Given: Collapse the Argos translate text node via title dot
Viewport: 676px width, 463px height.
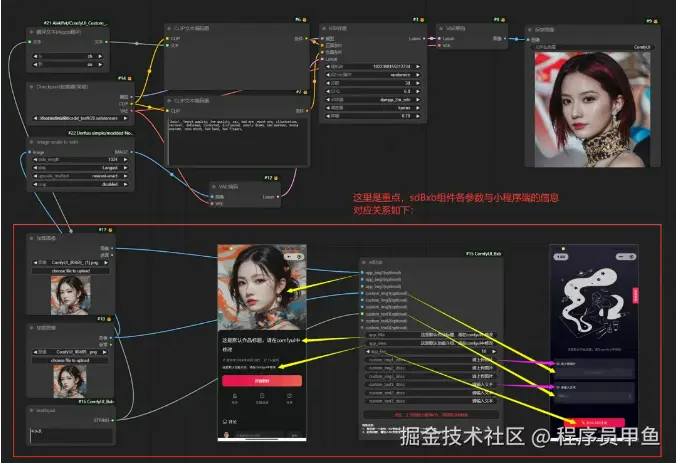Looking at the screenshot, I should (31, 32).
